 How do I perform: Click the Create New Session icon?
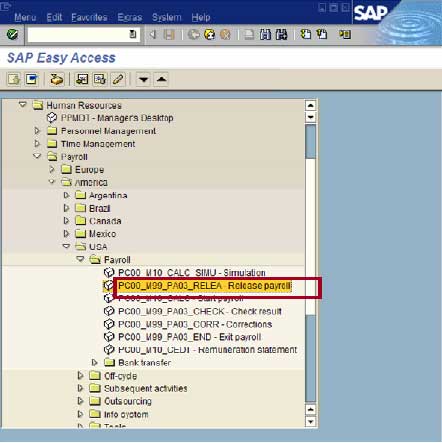click(306, 34)
